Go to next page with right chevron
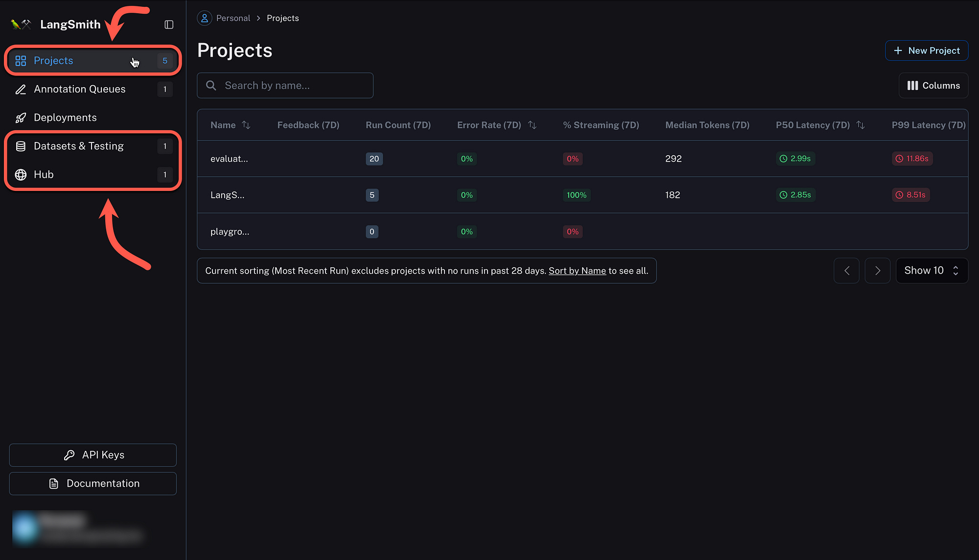Viewport: 979px width, 560px height. pos(877,271)
